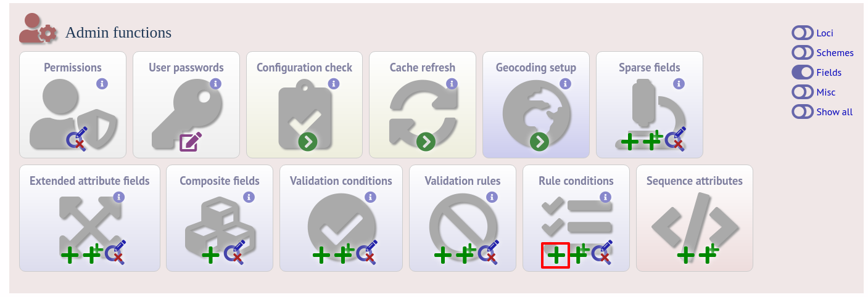Image resolution: width=868 pixels, height=297 pixels.
Task: Add a single Sparse fields record
Action: click(629, 142)
